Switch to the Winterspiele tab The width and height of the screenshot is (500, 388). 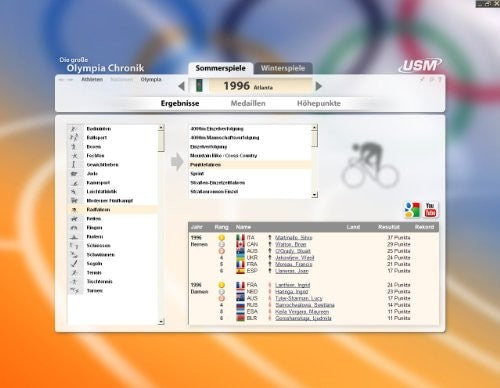coord(283,68)
